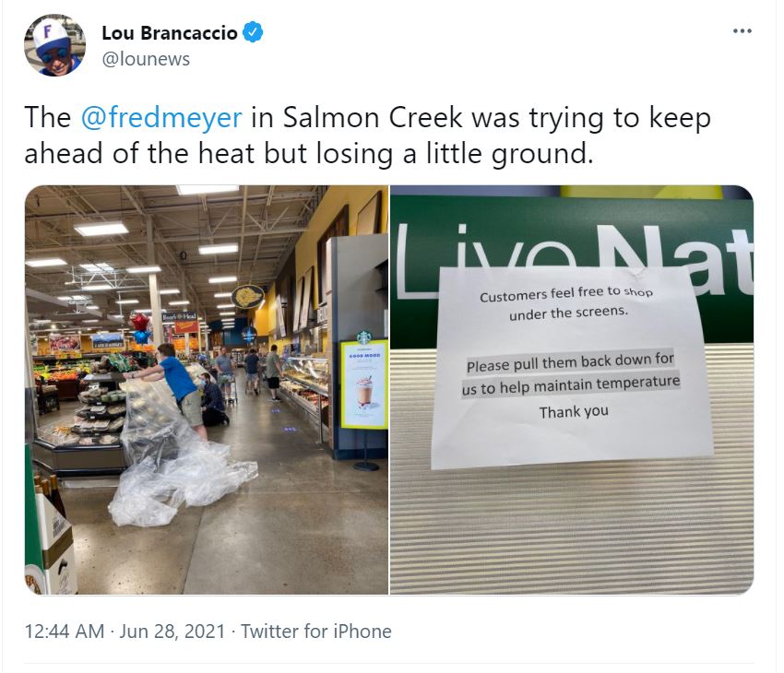Click the "Thank you" line on the notice
The image size is (784, 673).
pos(574,412)
